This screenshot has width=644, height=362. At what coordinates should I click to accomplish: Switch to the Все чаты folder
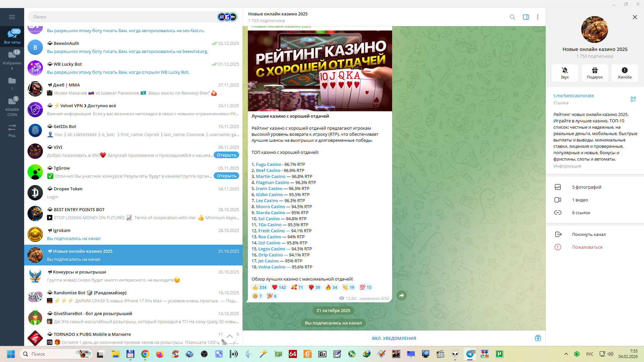[12, 36]
